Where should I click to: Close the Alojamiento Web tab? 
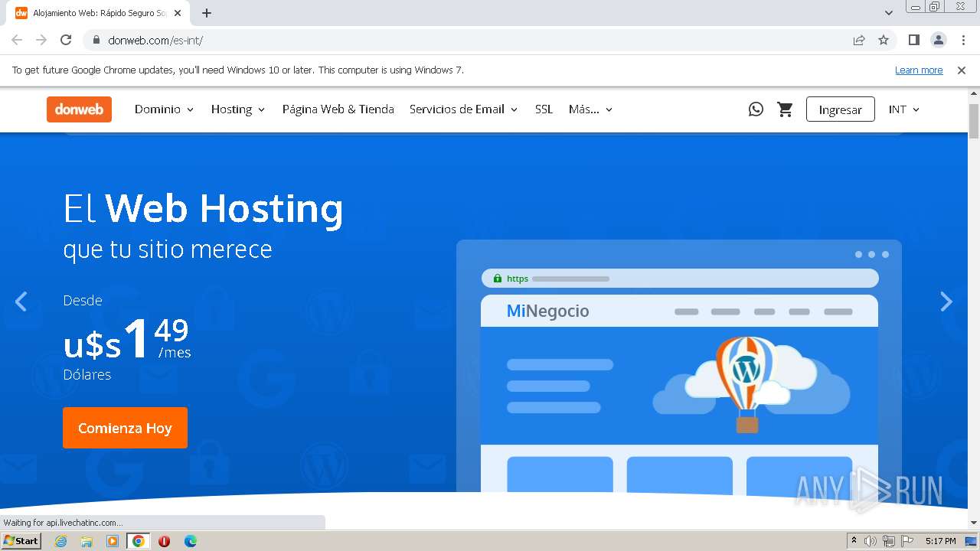pyautogui.click(x=178, y=13)
